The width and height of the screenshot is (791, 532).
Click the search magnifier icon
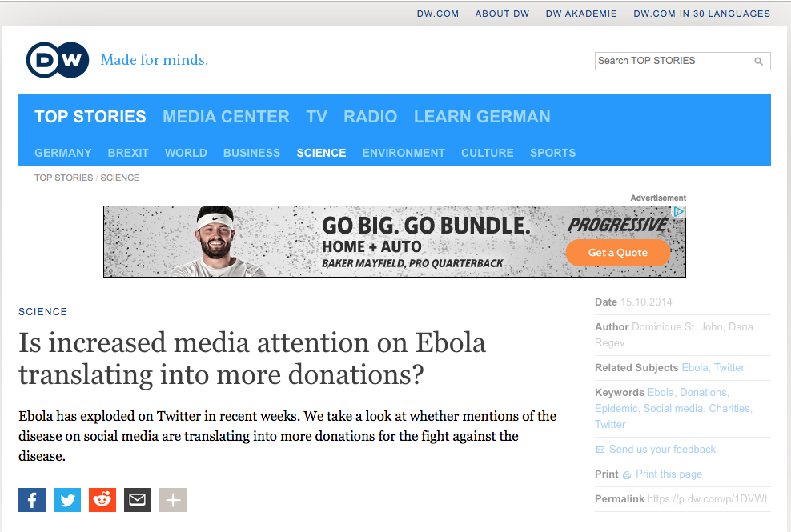(x=758, y=62)
